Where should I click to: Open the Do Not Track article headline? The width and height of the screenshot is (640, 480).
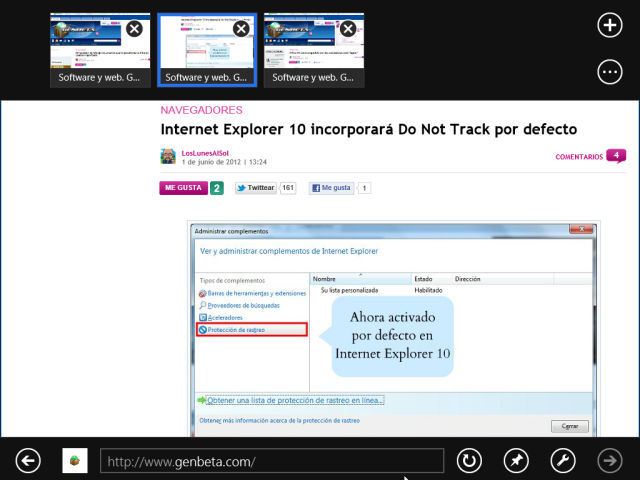click(x=369, y=129)
